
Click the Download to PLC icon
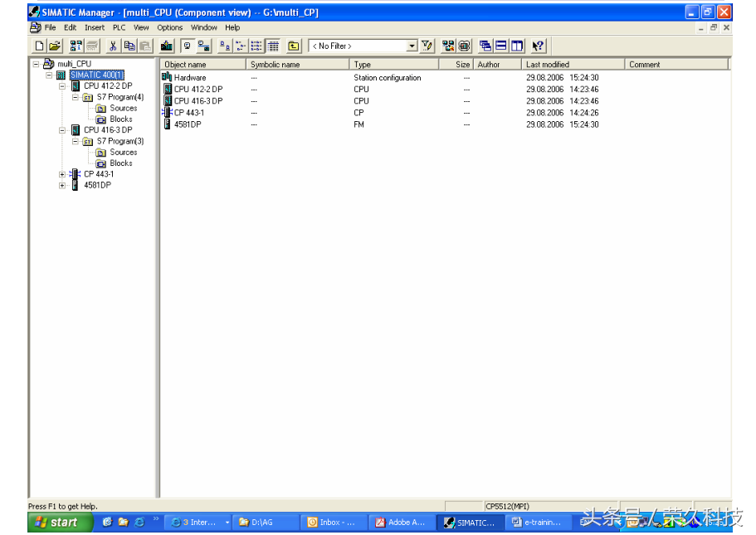click(167, 46)
